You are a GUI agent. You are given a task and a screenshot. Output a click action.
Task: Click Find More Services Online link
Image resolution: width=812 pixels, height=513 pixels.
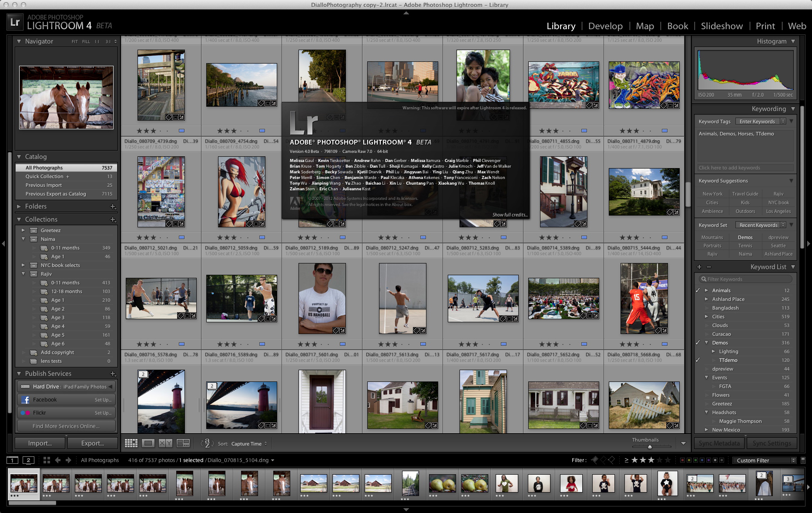click(x=66, y=426)
